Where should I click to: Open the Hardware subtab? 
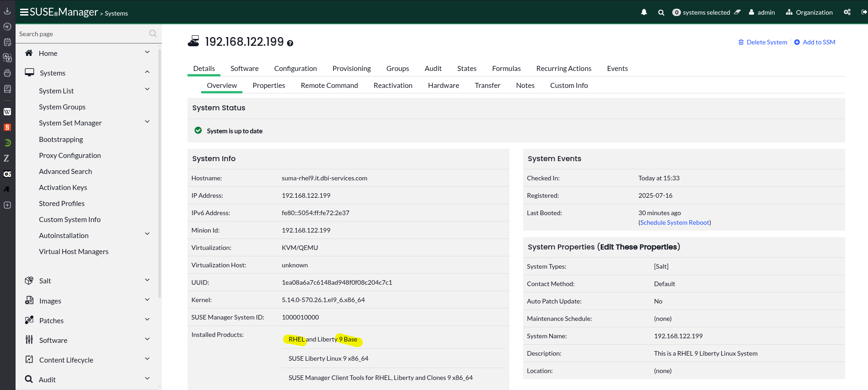[443, 86]
